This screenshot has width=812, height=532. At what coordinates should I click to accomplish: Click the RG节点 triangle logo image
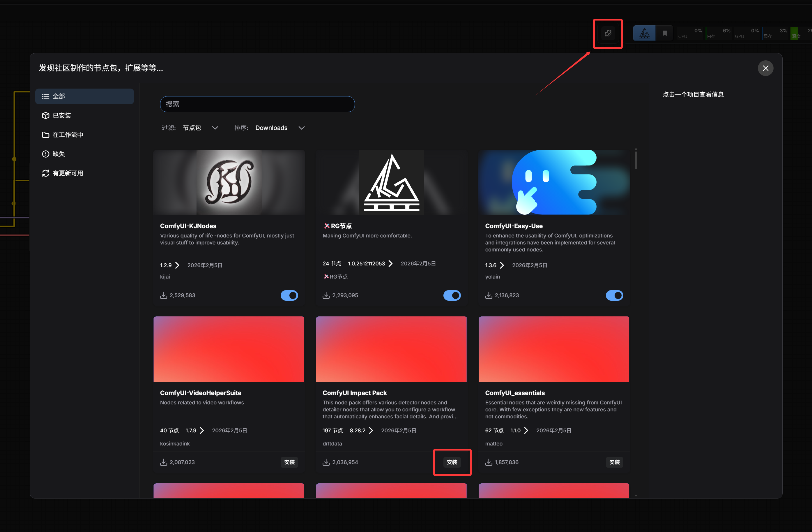tap(391, 182)
